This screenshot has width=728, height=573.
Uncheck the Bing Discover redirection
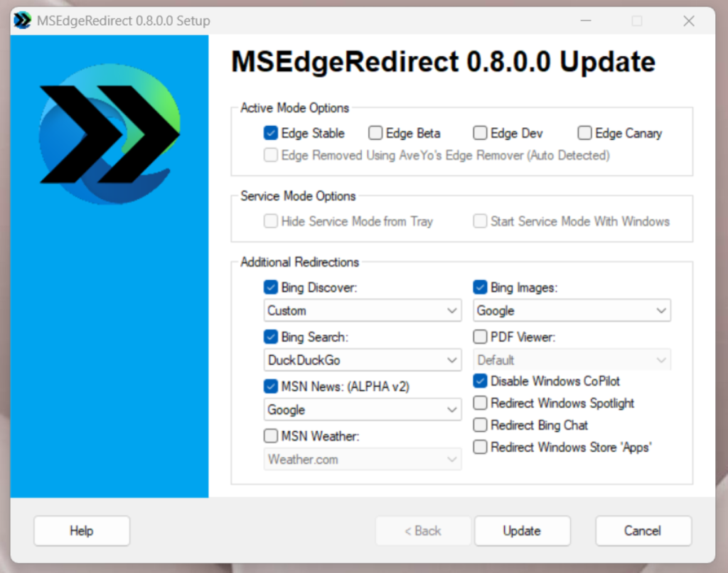coord(271,287)
